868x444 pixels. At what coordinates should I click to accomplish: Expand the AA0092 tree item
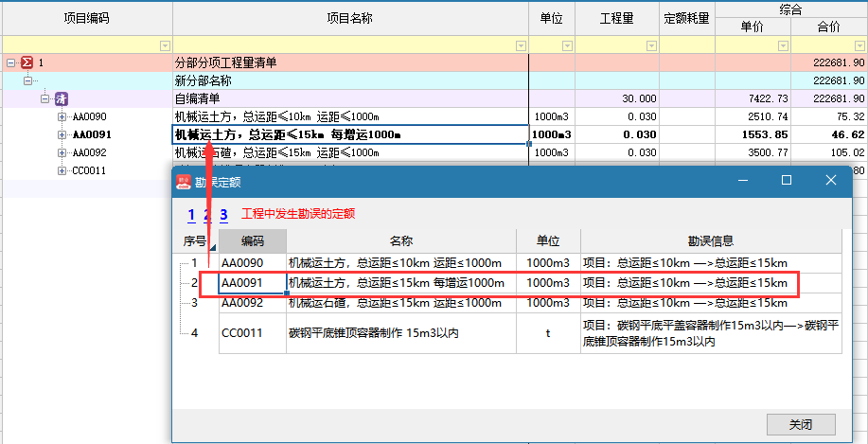(x=62, y=152)
